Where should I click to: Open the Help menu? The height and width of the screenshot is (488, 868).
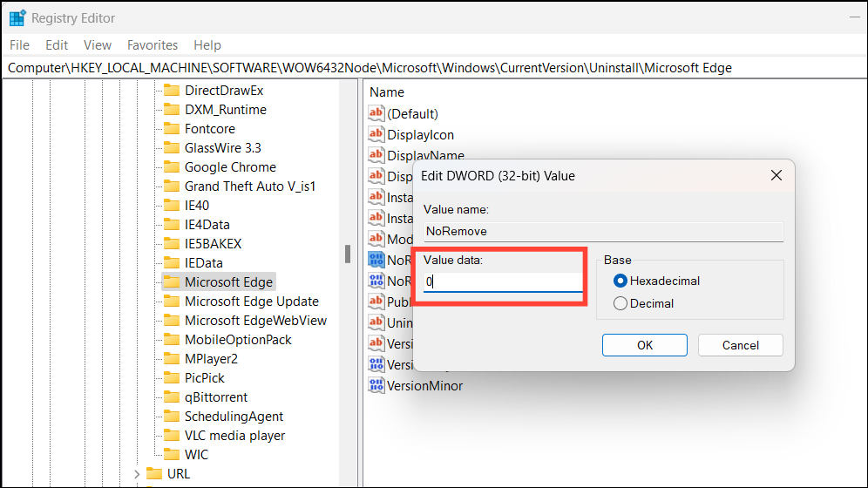[207, 45]
